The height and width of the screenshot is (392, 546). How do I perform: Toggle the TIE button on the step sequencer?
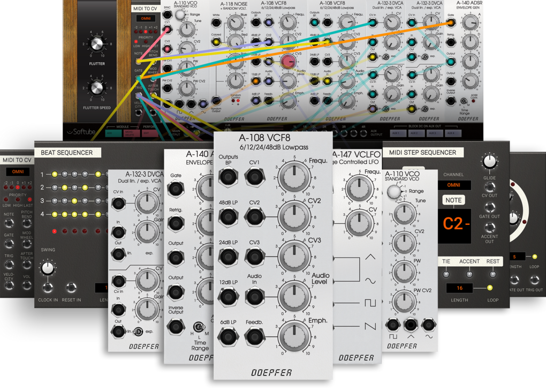[x=446, y=274]
